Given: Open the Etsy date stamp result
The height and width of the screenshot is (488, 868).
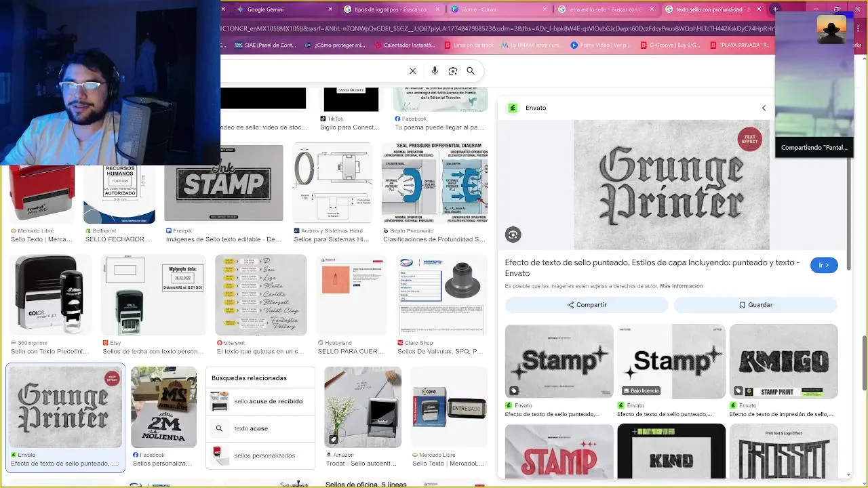Looking at the screenshot, I should [x=153, y=296].
